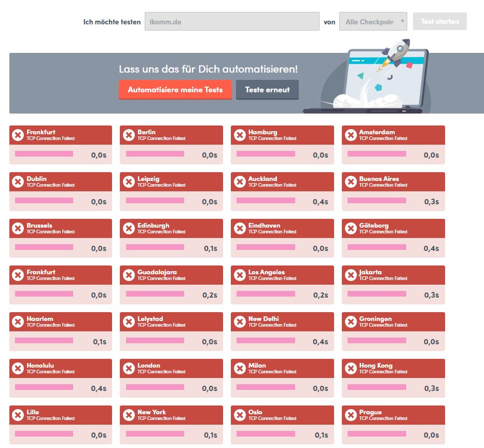This screenshot has width=484, height=448.
Task: Click the Oslo 0,1s response time
Action: point(321,435)
